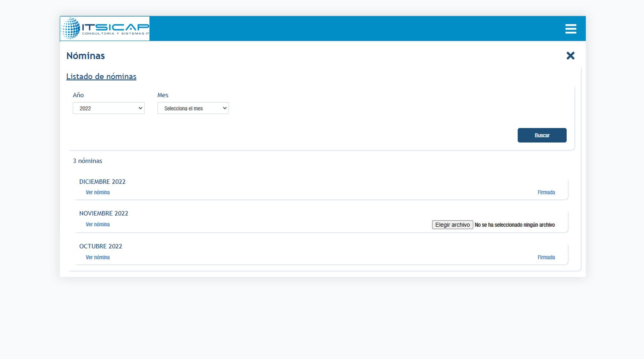View the Diciembre 2022 nómina
Image resolution: width=644 pixels, height=359 pixels.
(98, 192)
